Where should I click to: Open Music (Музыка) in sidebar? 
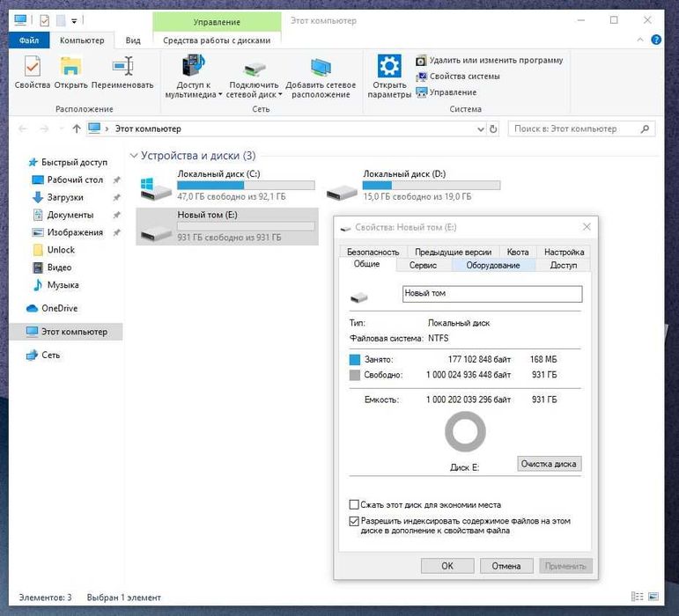pos(56,285)
